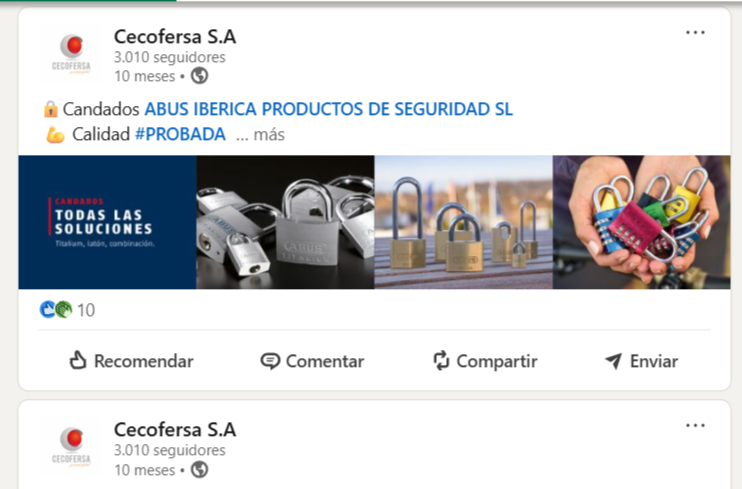Open first post's Cecofersa S.A company name
This screenshot has width=742, height=489.
175,36
